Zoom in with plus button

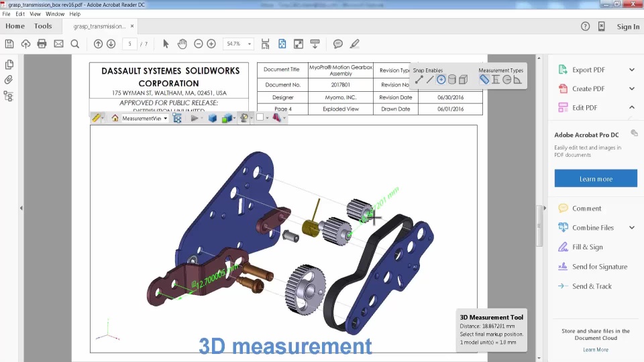pos(211,44)
